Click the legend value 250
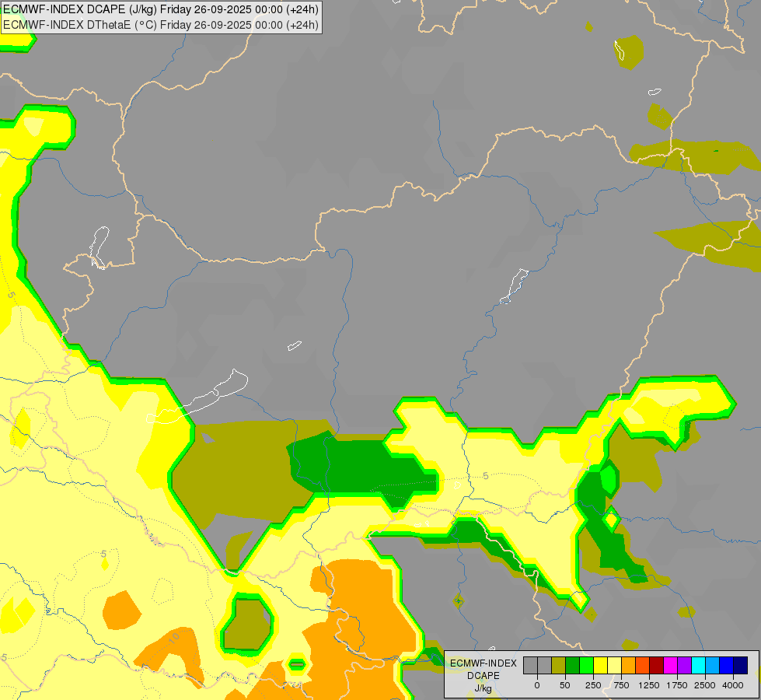The image size is (761, 700). 593,685
